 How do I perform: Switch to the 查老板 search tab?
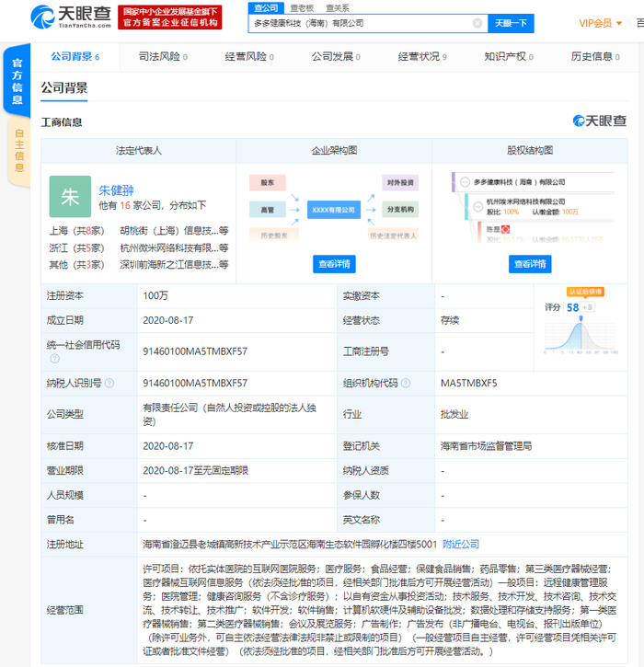(302, 8)
